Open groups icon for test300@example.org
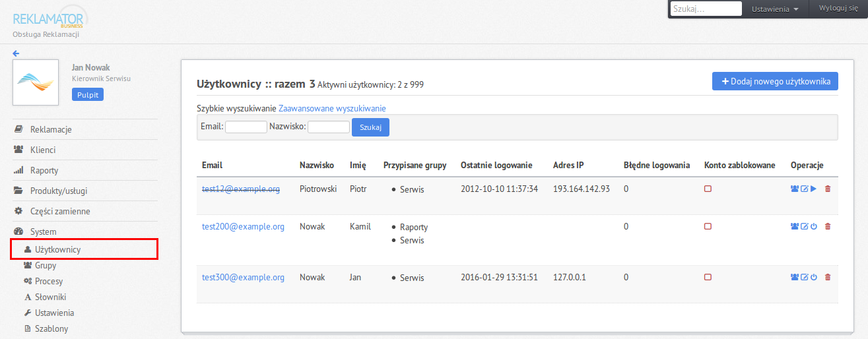Screen dimensions: 868x339 tap(795, 277)
